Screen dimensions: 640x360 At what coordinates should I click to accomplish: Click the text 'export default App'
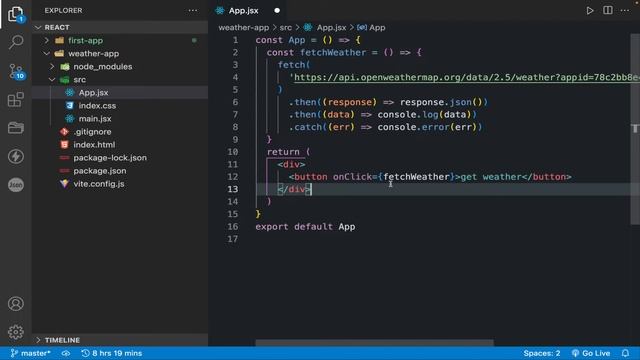305,227
